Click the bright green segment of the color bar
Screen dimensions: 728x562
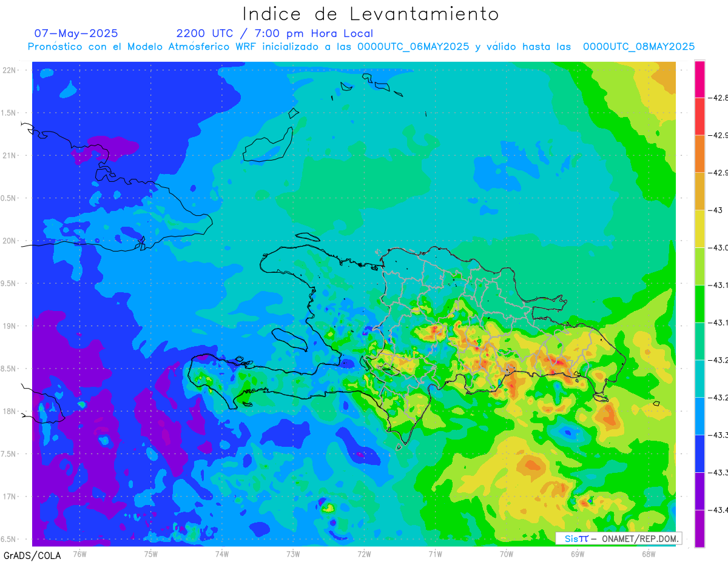coord(699,304)
